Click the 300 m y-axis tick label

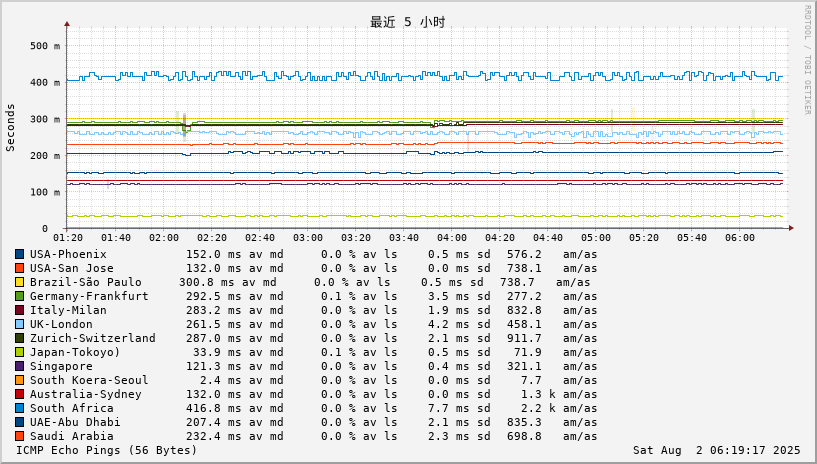tap(45, 119)
